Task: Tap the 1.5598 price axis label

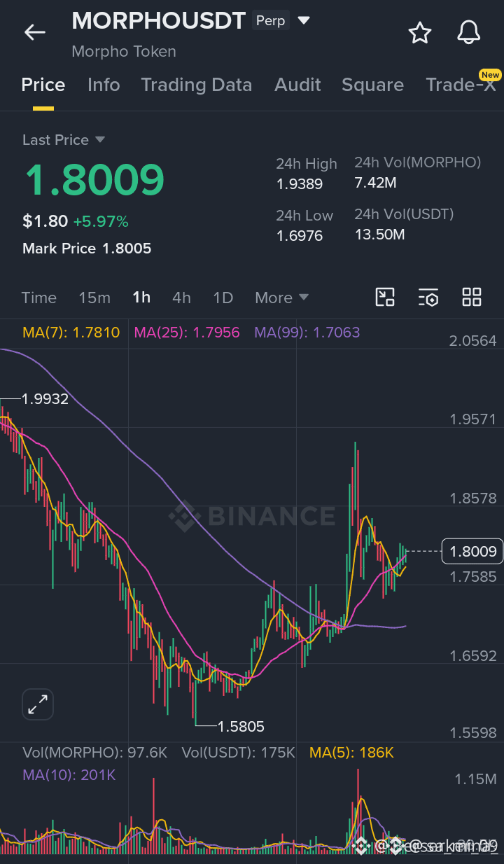Action: pyautogui.click(x=472, y=733)
